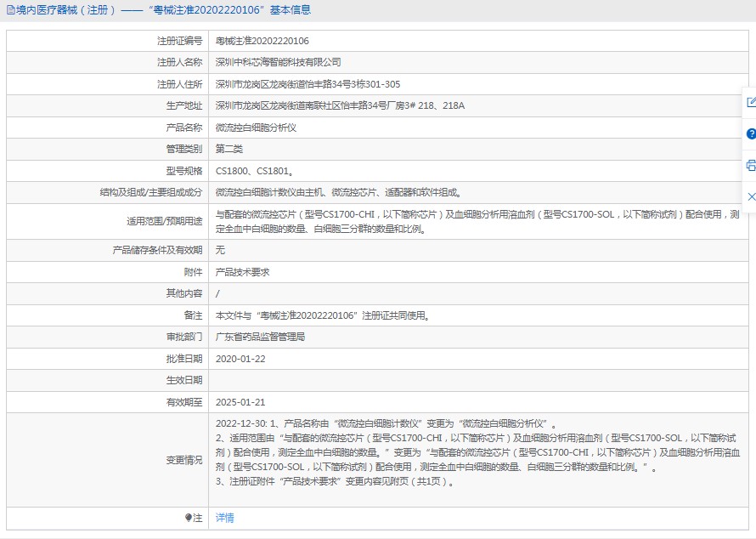756x539 pixels.
Task: Click the 生产地址 row label
Action: 184,105
